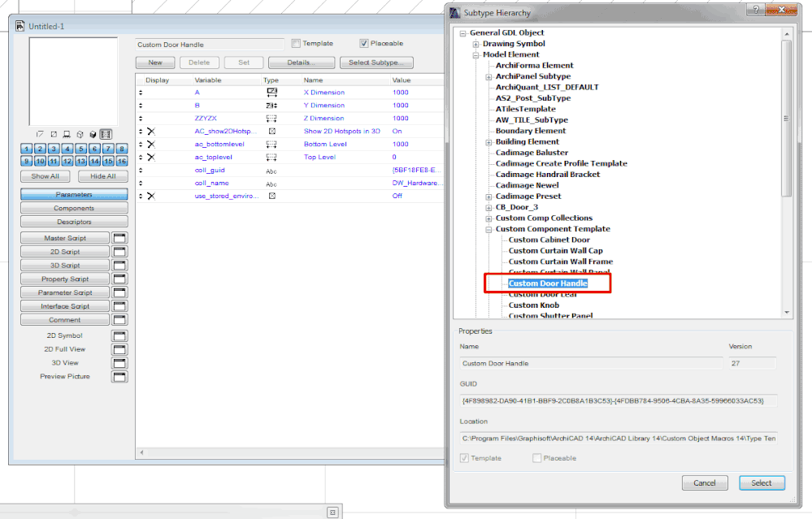Click the hide X icon on ac_toplevel row
Image resolution: width=812 pixels, height=519 pixels.
151,158
